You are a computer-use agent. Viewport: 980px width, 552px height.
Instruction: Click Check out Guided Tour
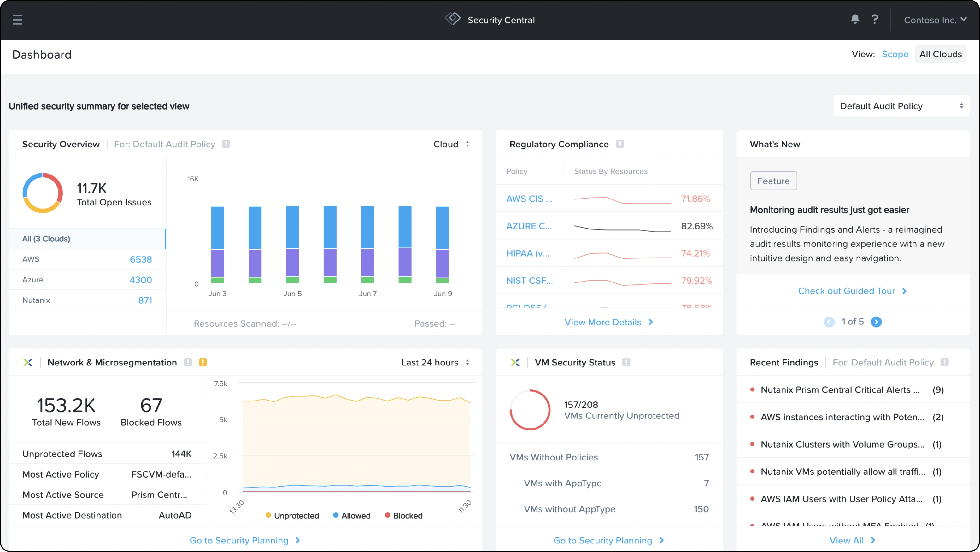(x=847, y=291)
